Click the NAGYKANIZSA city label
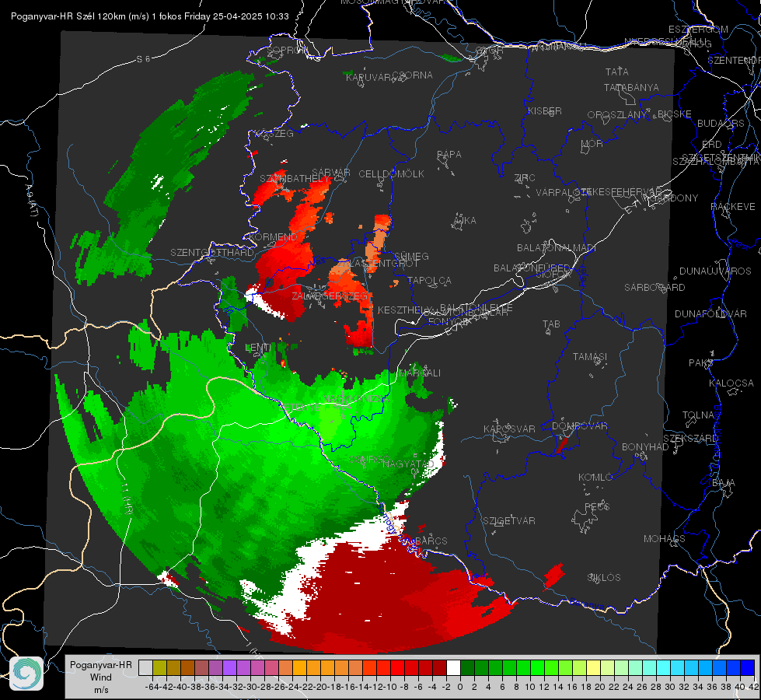The width and height of the screenshot is (761, 700). (356, 399)
